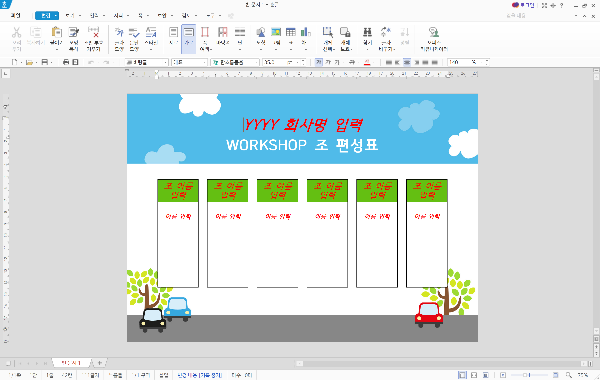This screenshot has height=380, width=600.
Task: Click the Paste clipboard icon
Action: 56,33
